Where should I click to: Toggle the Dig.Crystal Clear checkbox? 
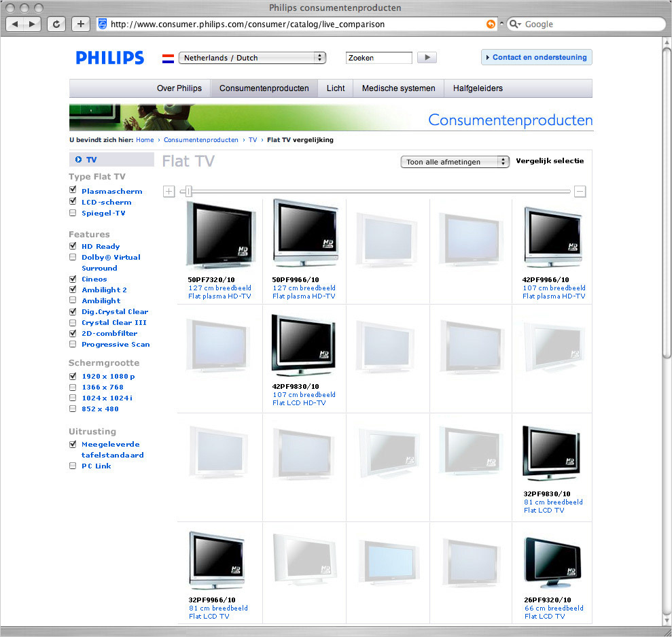[73, 311]
